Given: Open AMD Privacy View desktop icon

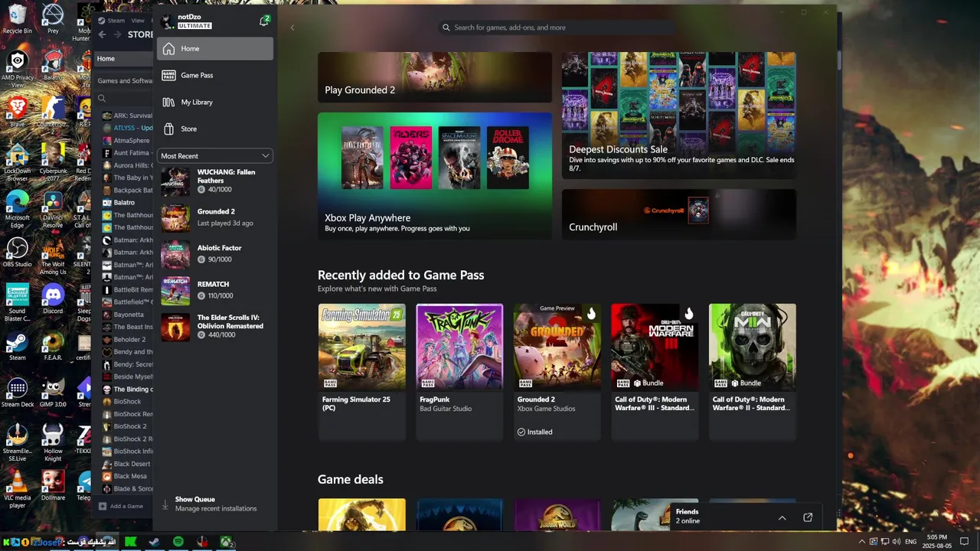Looking at the screenshot, I should pyautogui.click(x=17, y=66).
